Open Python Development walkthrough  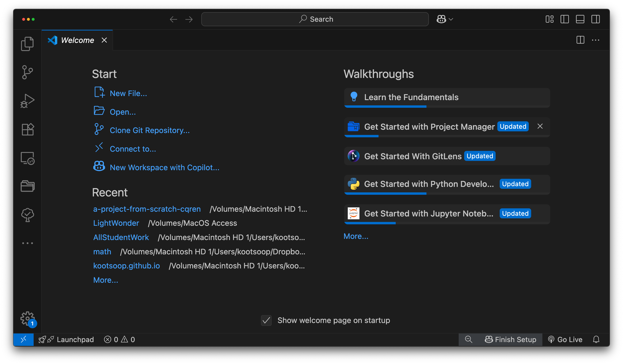[x=447, y=184]
